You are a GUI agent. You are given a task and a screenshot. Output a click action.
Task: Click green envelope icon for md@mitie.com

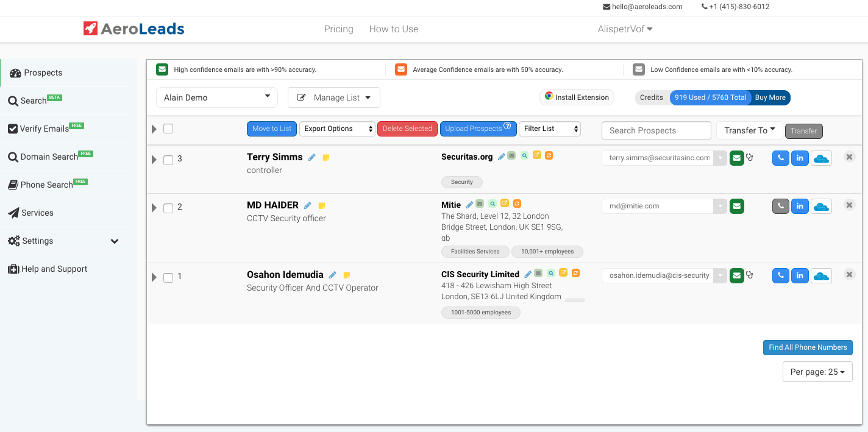pos(737,206)
